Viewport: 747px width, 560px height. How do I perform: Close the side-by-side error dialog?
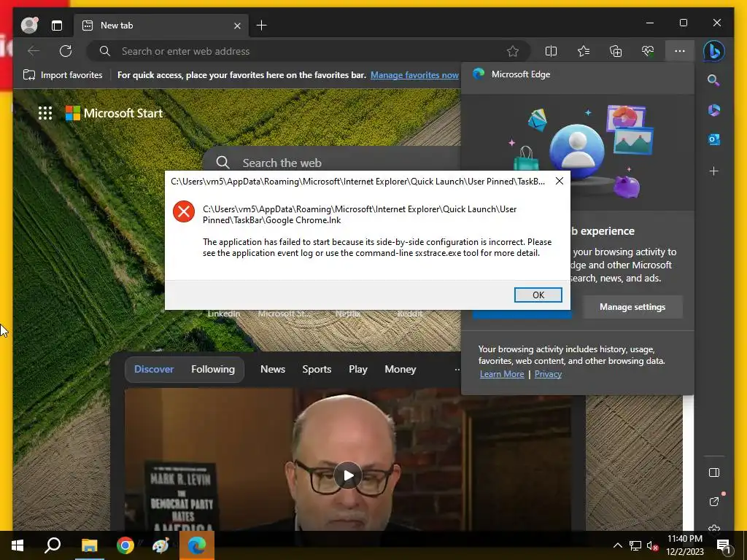[x=560, y=181]
